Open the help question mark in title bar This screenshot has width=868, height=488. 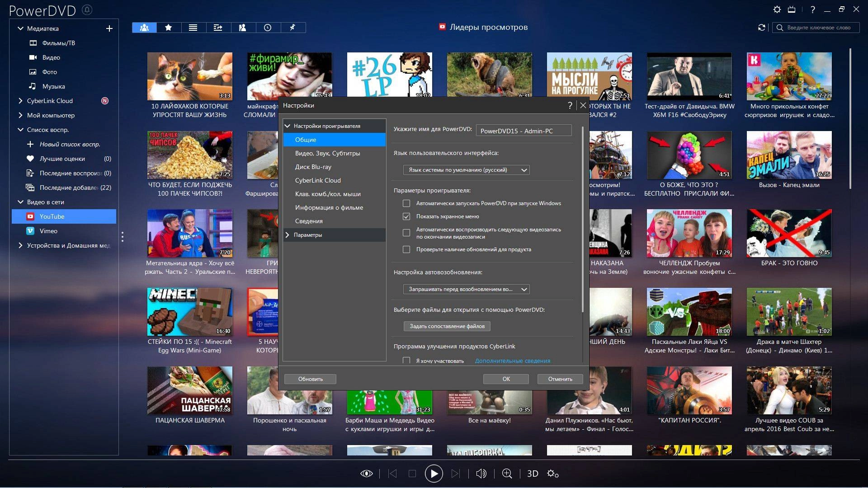pos(812,9)
